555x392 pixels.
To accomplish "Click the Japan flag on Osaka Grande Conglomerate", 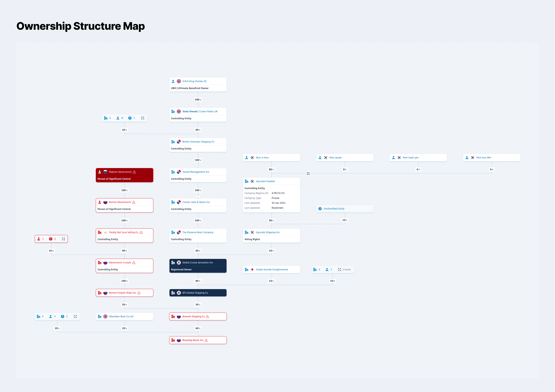I will coord(252,270).
